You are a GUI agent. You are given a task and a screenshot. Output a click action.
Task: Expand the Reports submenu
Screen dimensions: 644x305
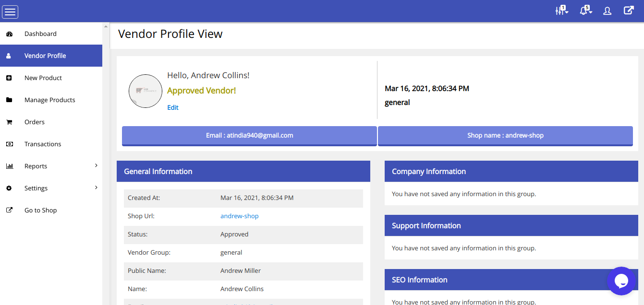pyautogui.click(x=96, y=166)
